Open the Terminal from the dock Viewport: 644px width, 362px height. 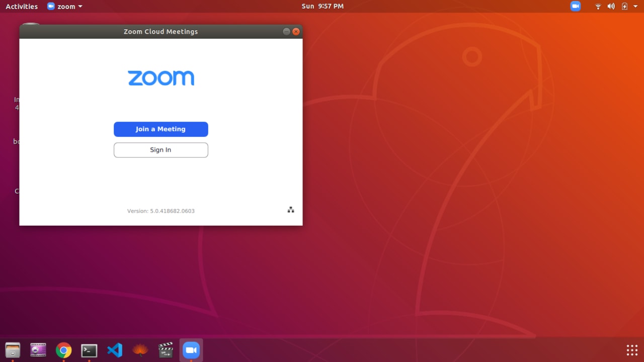[89, 350]
